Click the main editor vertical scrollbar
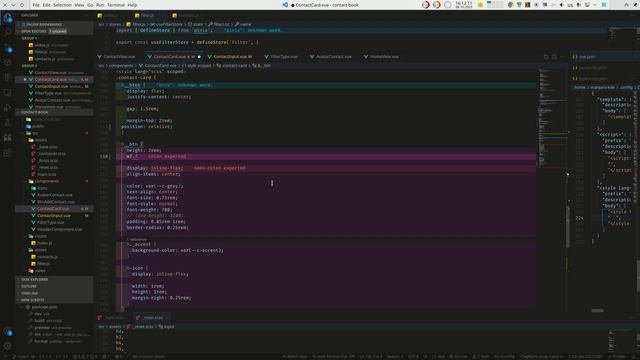Viewport: 640px width, 360px height. coord(568,227)
